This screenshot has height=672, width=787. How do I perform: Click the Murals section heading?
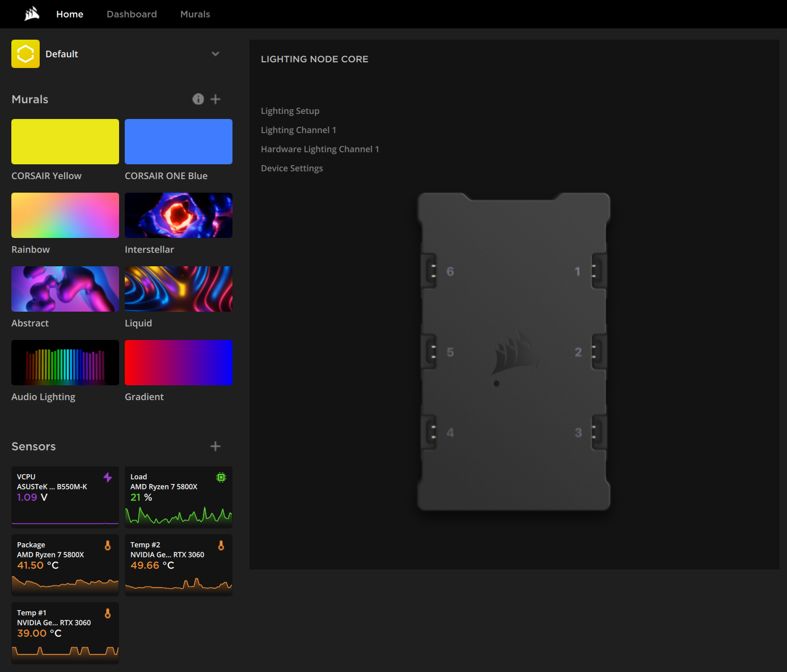[30, 99]
